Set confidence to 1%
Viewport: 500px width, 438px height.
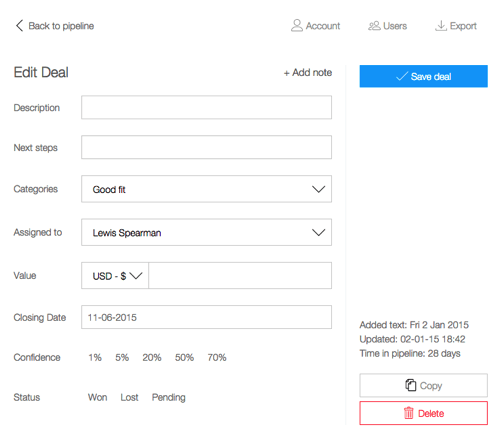(x=95, y=357)
